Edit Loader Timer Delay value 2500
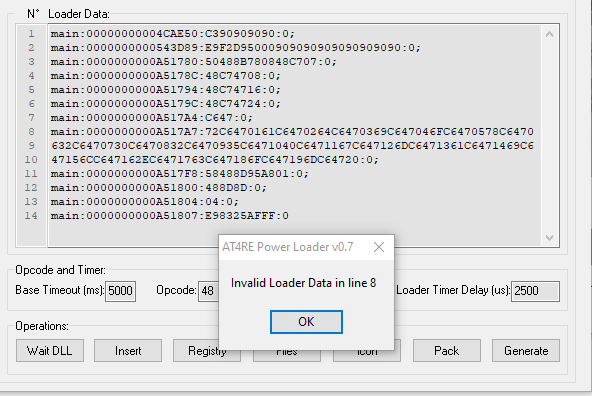Image resolution: width=592 pixels, height=396 pixels. [535, 291]
